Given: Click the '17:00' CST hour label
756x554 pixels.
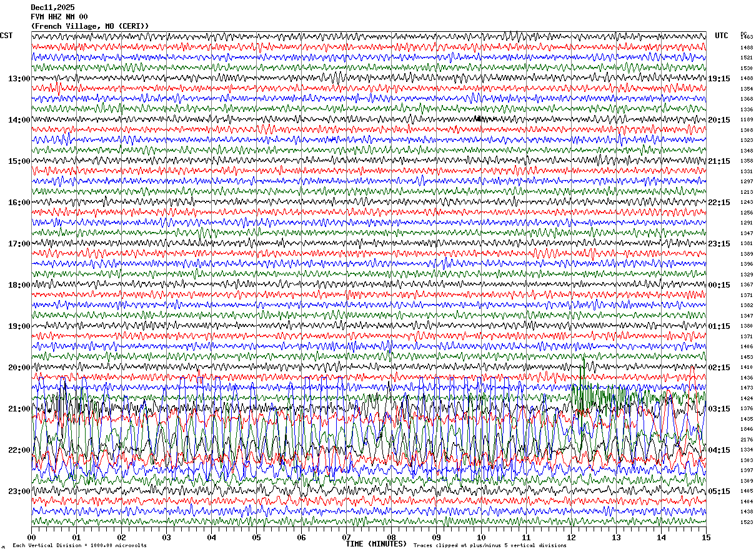Looking at the screenshot, I should pyautogui.click(x=19, y=244).
